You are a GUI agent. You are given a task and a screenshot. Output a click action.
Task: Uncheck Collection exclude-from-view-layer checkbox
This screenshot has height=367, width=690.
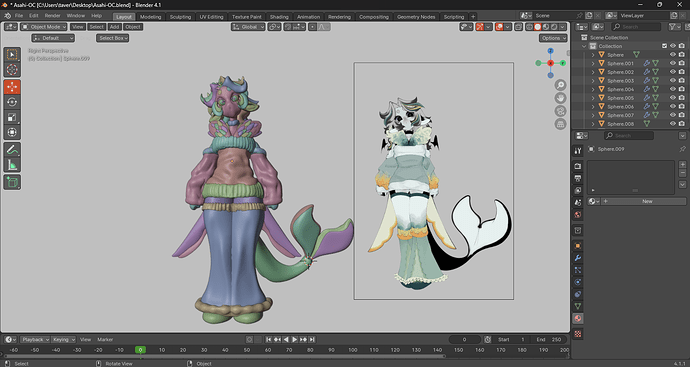point(664,46)
